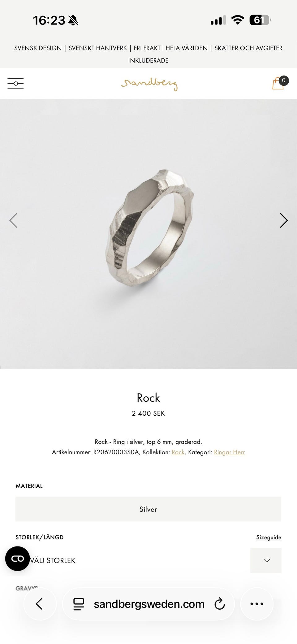Click the Sandberg logo
The width and height of the screenshot is (297, 644).
[x=149, y=84]
